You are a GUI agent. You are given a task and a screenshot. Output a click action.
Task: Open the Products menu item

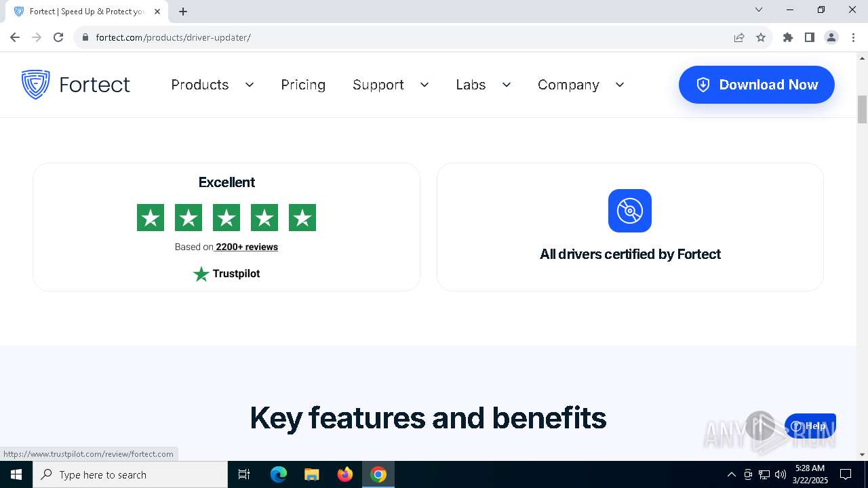(x=200, y=85)
